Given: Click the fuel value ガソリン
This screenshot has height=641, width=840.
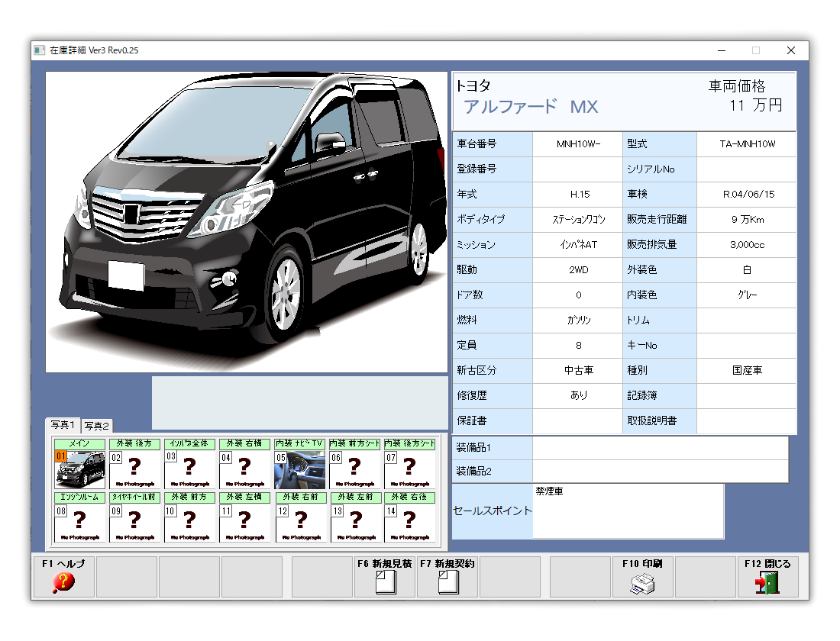Looking at the screenshot, I should 578,320.
